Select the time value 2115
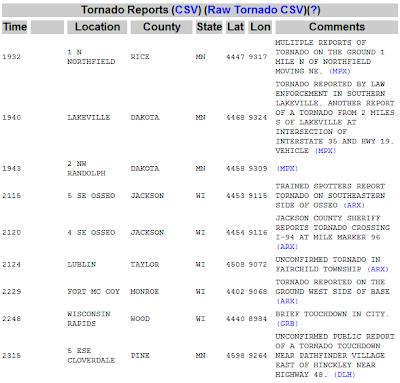 click(x=11, y=196)
